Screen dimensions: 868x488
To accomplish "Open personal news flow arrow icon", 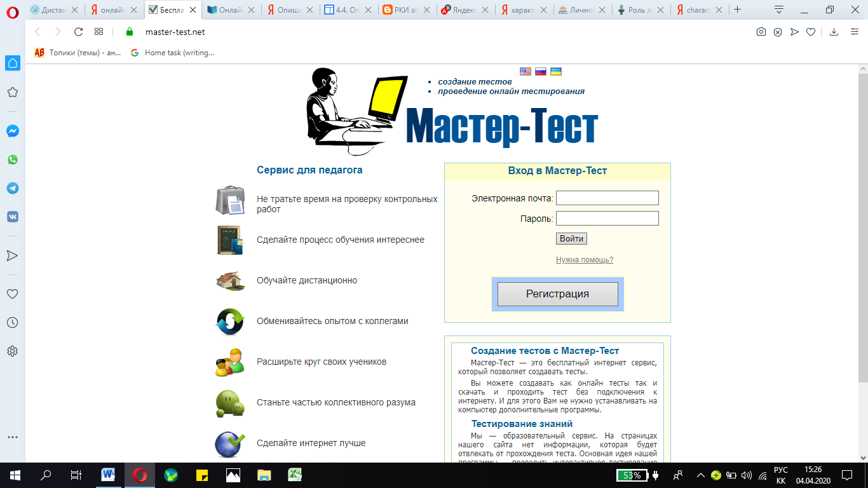I will click(x=12, y=255).
